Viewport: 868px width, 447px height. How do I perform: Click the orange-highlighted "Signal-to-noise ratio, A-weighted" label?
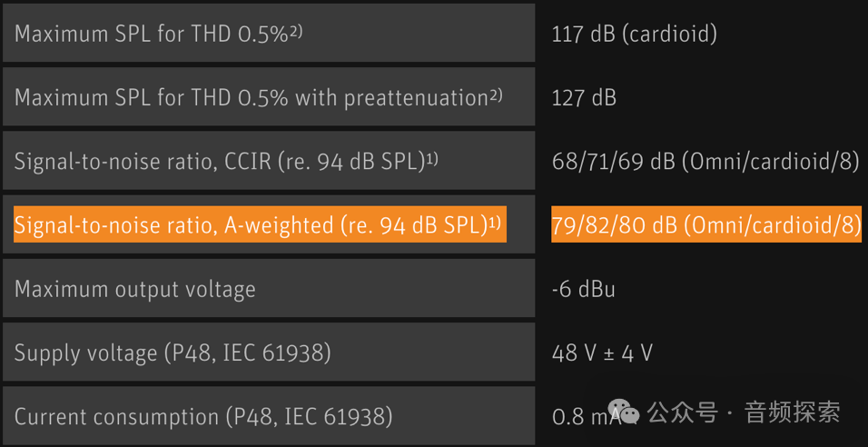click(x=251, y=225)
